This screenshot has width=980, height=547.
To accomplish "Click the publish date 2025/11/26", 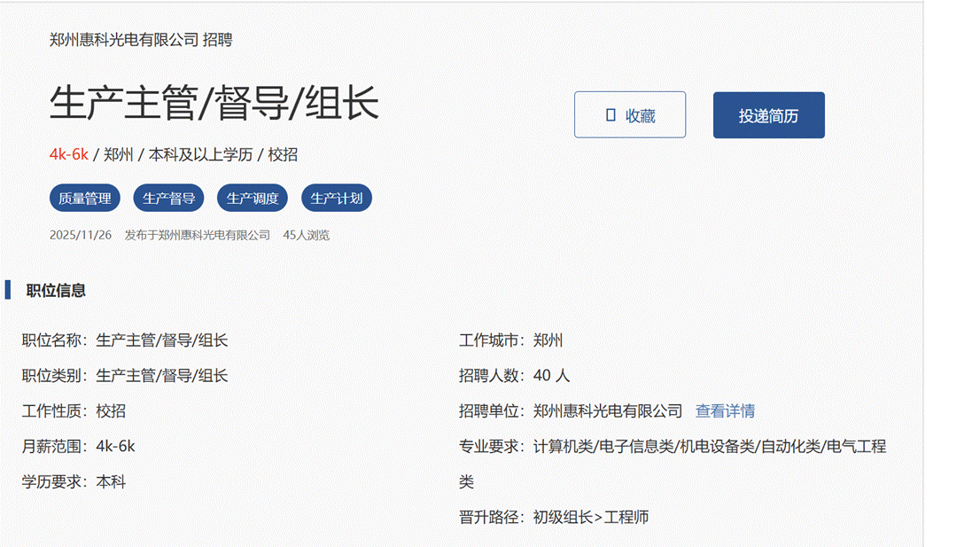I will point(81,235).
